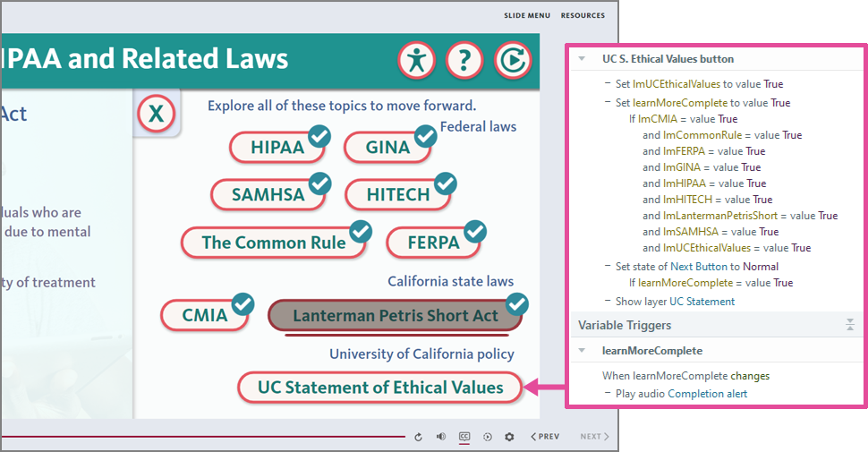Click the Next Button link in trigger
868x452 pixels.
[699, 267]
